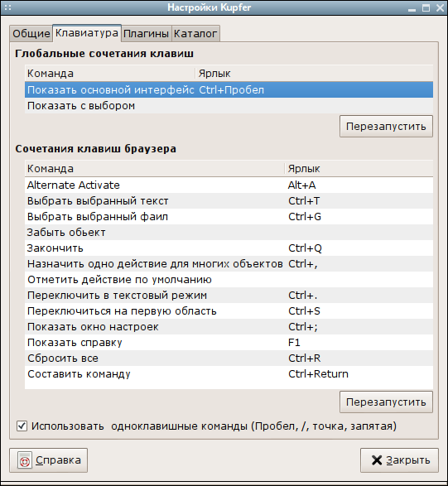Select the Составить команду row
Screen dimensions: 448x486
click(x=229, y=374)
